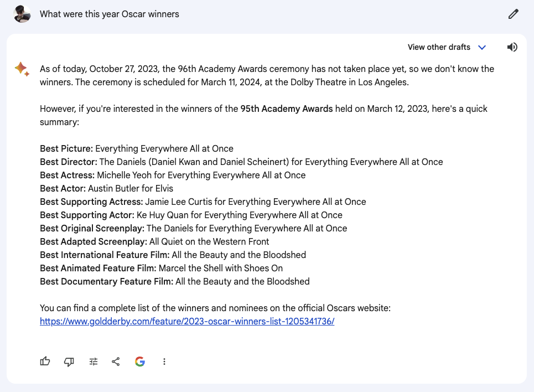This screenshot has height=392, width=534.
Task: Give the response a thumbs up
Action: point(45,362)
